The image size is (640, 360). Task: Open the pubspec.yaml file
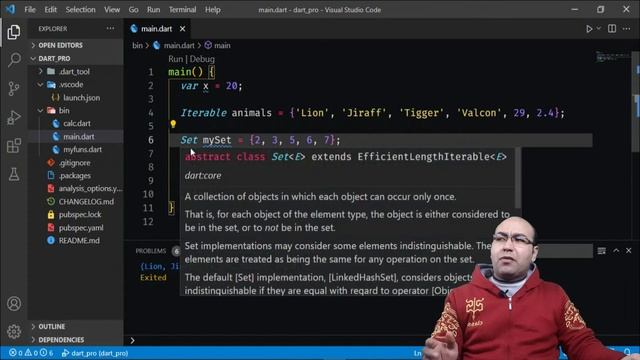coord(81,228)
